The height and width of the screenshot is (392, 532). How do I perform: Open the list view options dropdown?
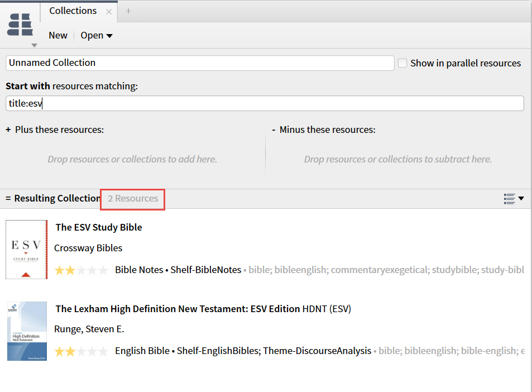[514, 199]
